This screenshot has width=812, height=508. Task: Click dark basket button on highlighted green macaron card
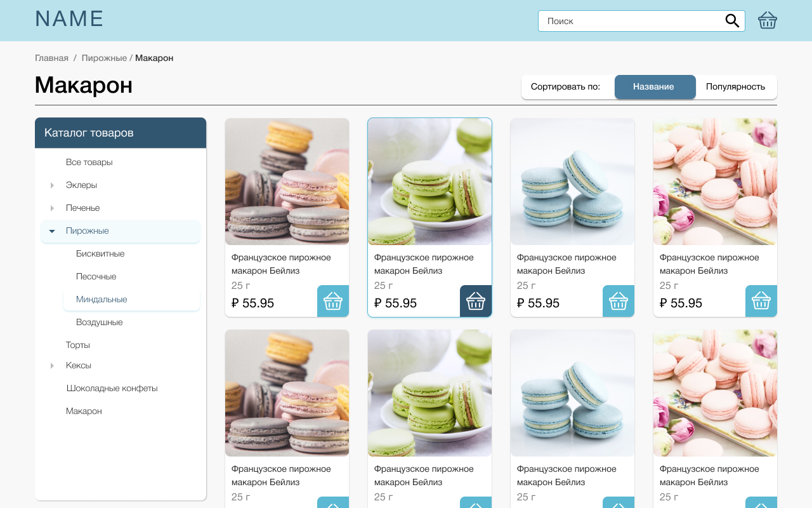coord(476,301)
